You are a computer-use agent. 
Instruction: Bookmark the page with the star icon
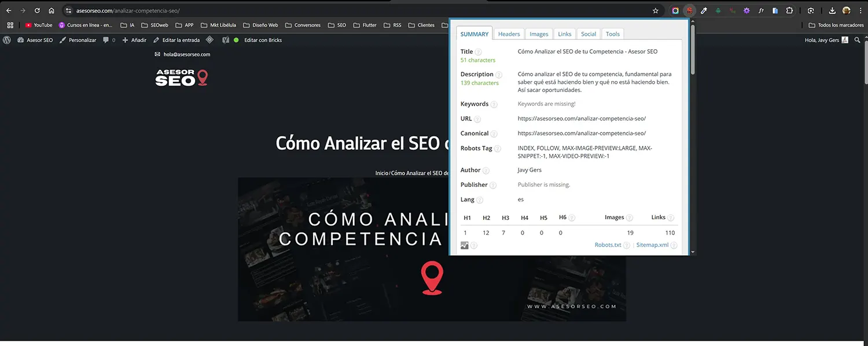pyautogui.click(x=655, y=10)
